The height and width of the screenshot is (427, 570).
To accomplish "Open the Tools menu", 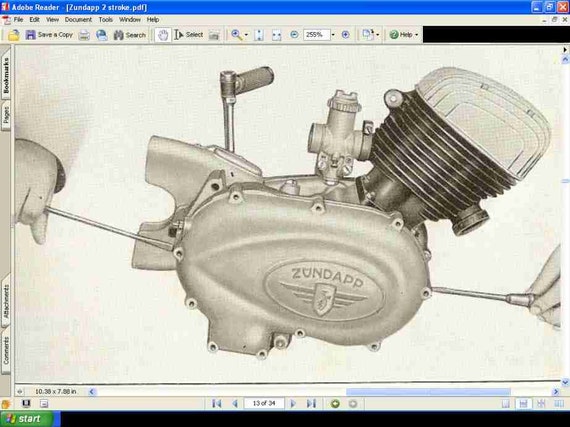I will 105,20.
